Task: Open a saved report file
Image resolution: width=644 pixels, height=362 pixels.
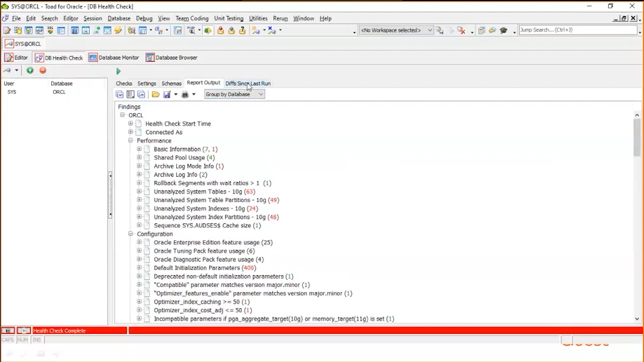Action: tap(155, 95)
